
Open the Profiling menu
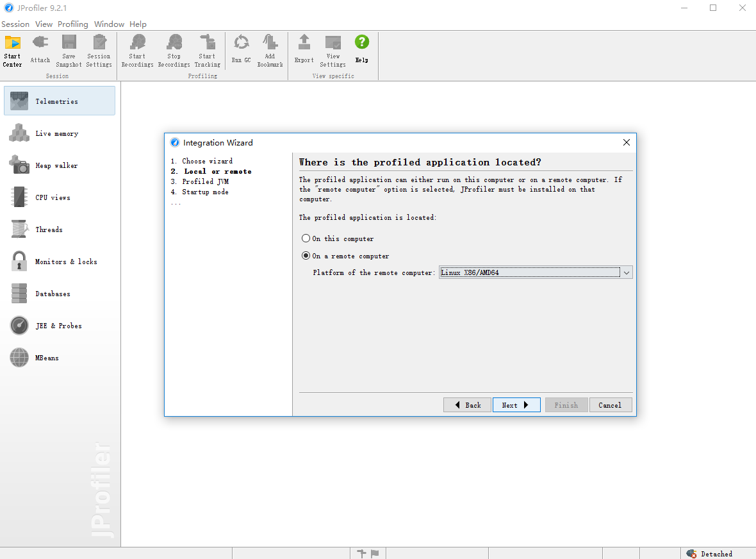coord(73,24)
